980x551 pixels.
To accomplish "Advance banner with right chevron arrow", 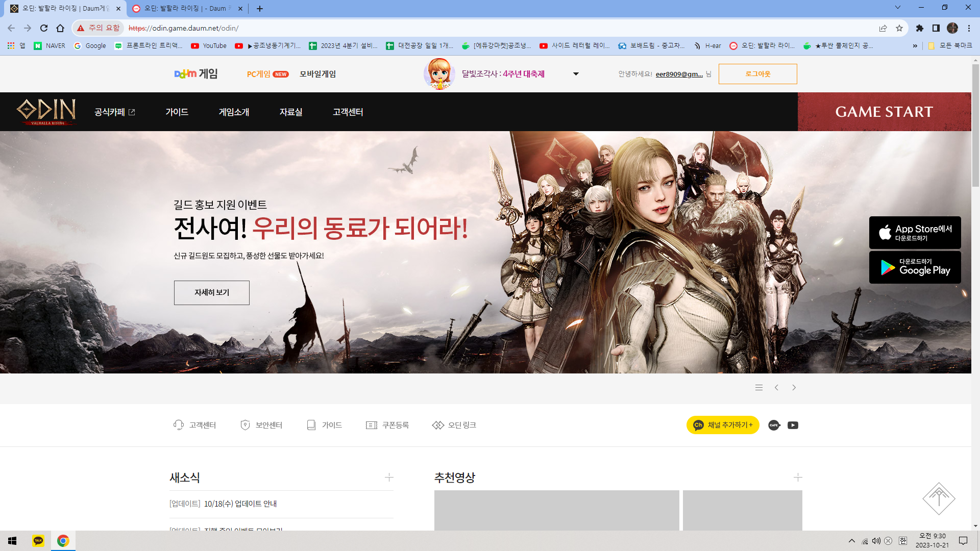I will coord(794,387).
